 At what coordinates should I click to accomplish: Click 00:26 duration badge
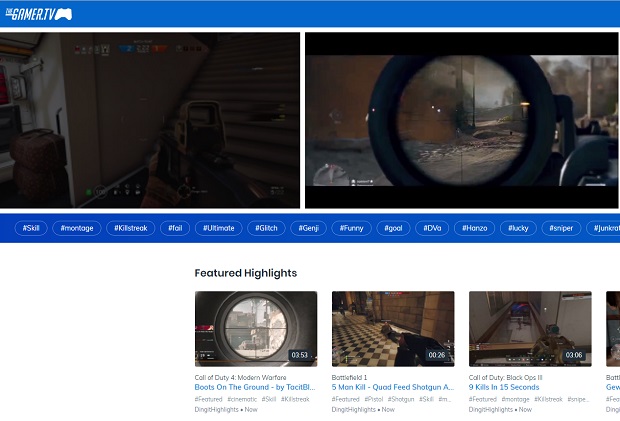437,355
